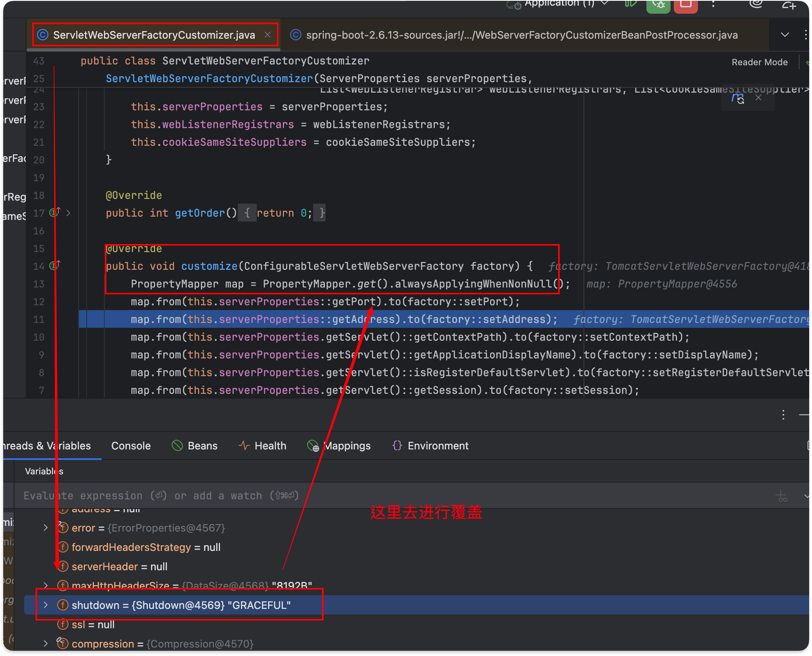Click field icon beside forwardHeadersStrategy
812x656 pixels.
pyautogui.click(x=63, y=547)
